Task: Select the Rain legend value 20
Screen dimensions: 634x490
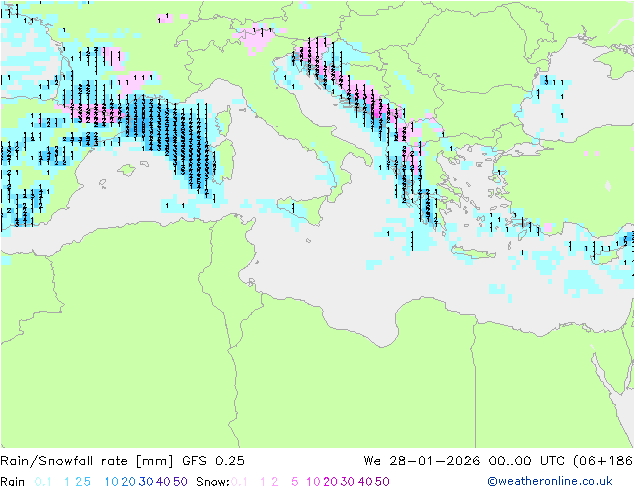Action: pos(129,482)
